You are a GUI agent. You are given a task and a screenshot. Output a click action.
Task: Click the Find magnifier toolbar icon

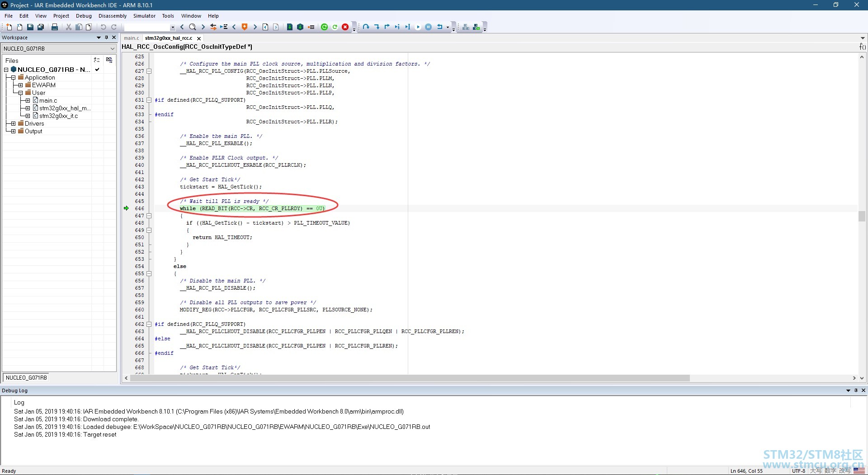[193, 27]
